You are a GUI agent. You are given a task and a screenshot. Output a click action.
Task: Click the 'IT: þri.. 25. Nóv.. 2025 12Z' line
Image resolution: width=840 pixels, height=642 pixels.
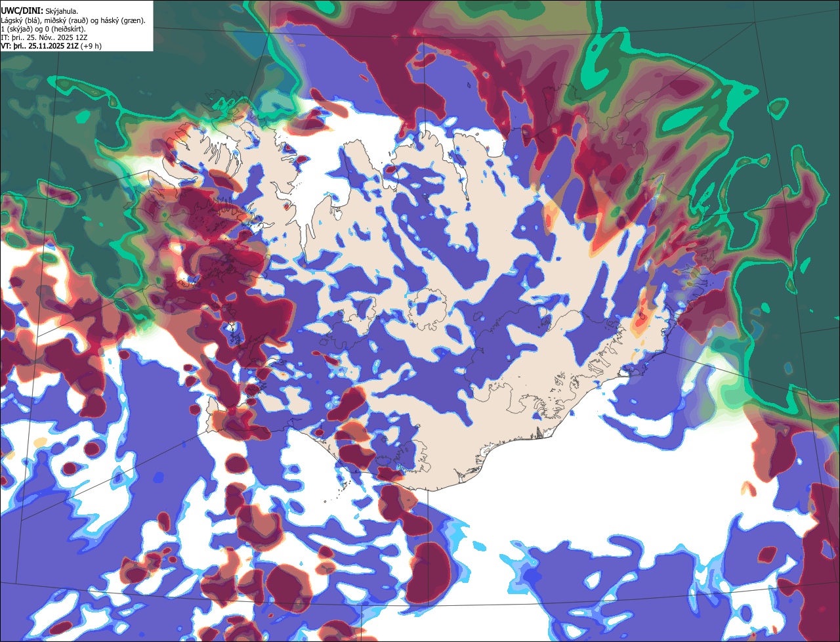coord(44,38)
